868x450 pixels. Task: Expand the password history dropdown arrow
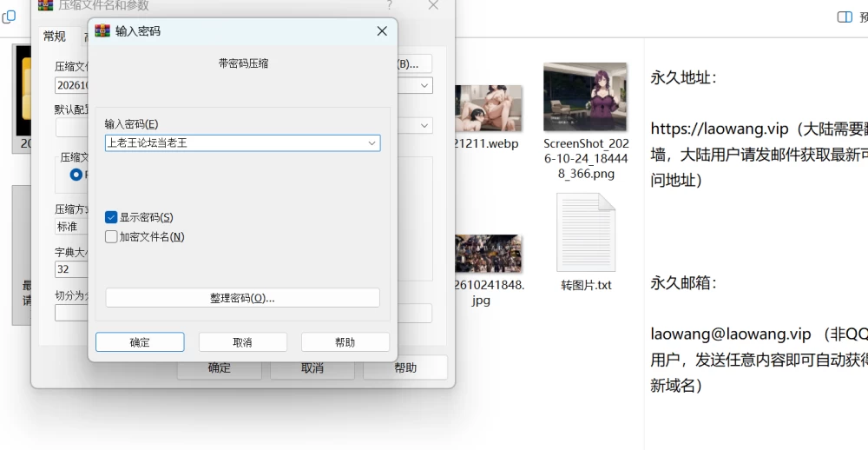click(372, 143)
